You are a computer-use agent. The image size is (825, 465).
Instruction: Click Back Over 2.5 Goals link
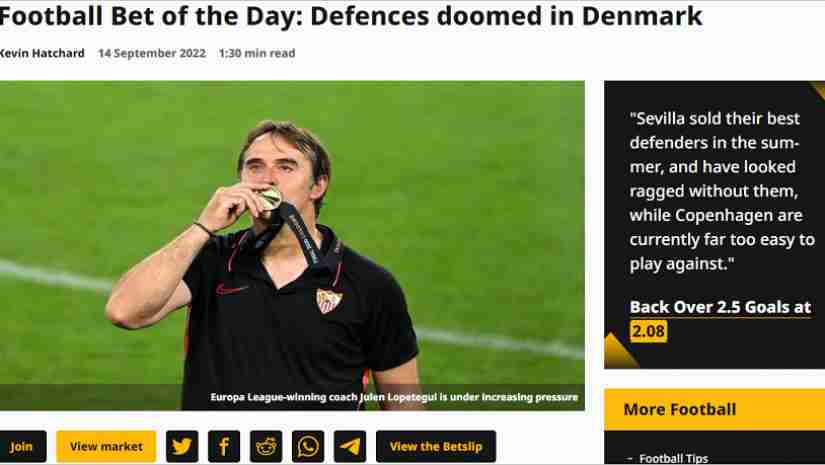click(720, 307)
